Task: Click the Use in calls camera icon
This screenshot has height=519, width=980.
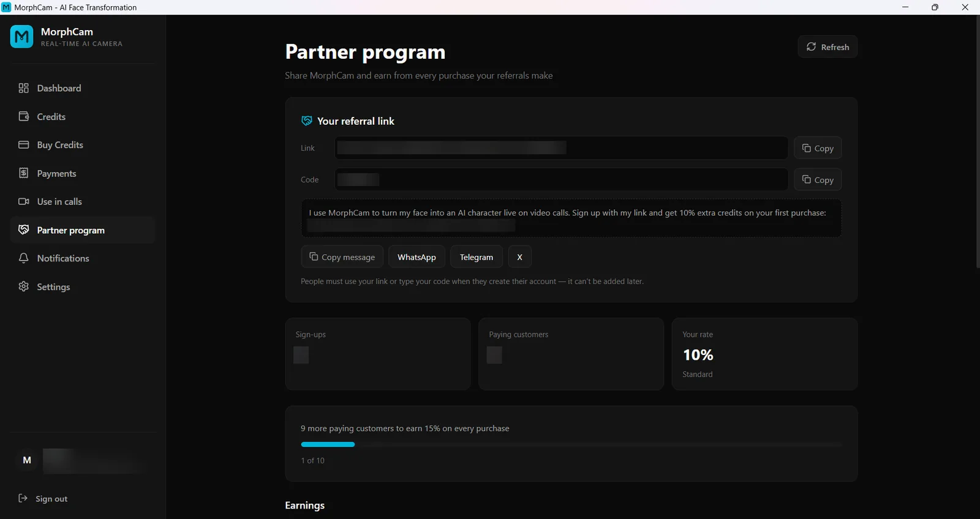Action: (x=24, y=201)
